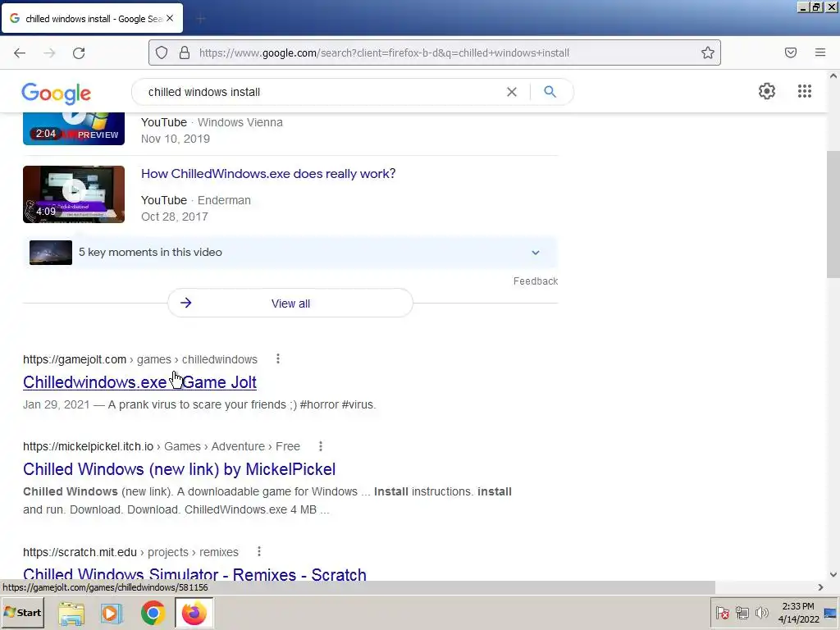Open the Google apps grid
This screenshot has height=630, width=840.
(x=804, y=91)
